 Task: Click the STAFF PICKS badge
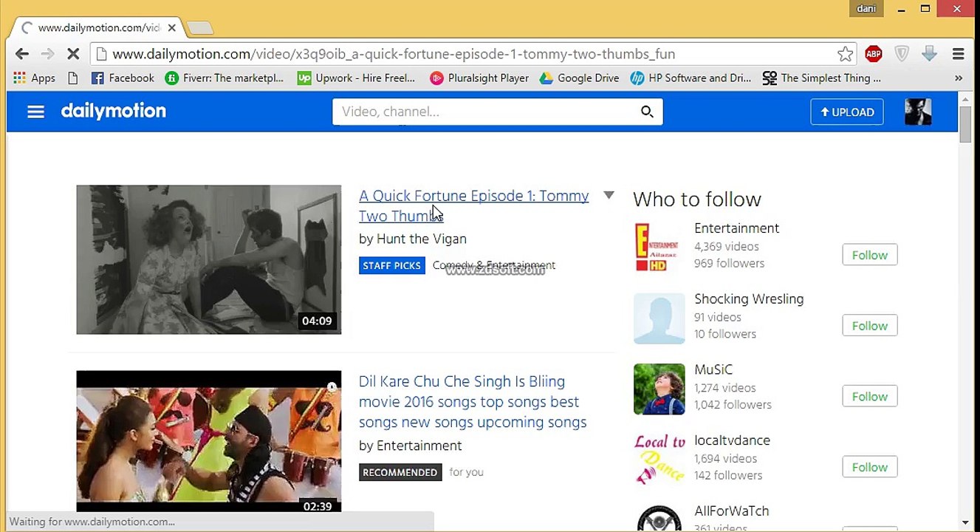tap(392, 265)
